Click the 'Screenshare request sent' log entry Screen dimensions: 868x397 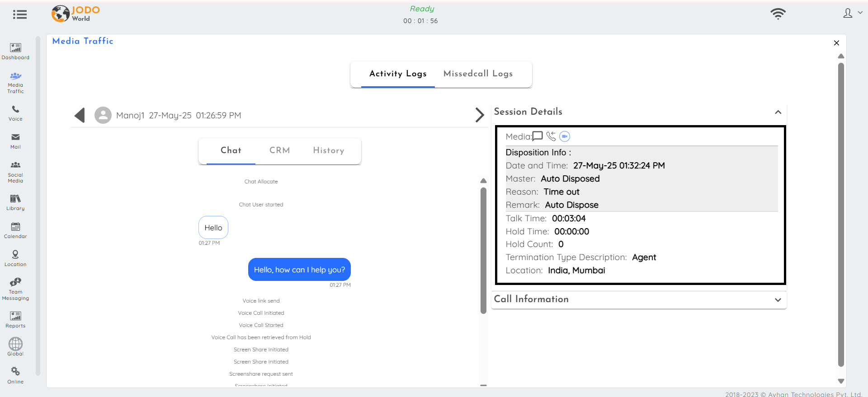coord(261,374)
